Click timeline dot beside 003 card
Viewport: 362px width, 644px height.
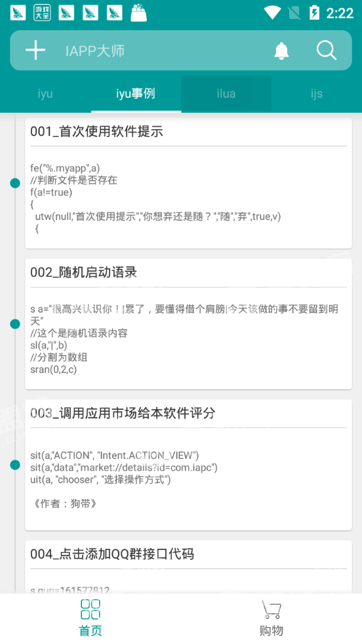15,465
